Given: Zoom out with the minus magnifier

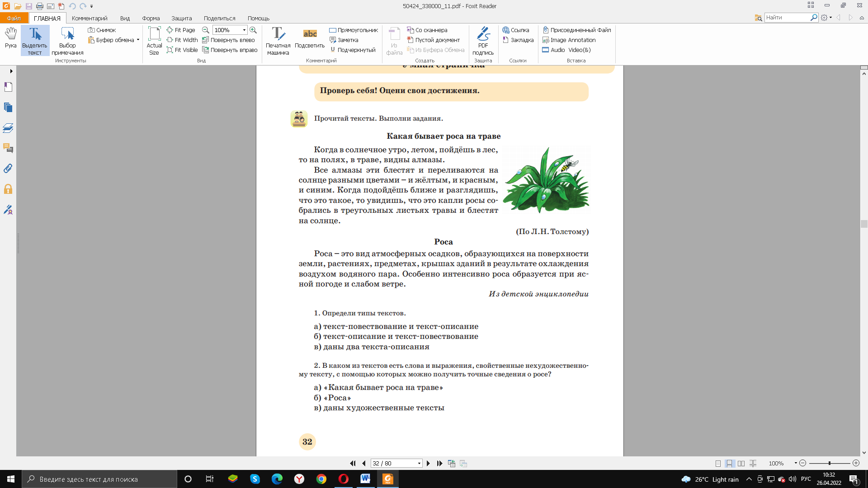Looking at the screenshot, I should click(205, 30).
